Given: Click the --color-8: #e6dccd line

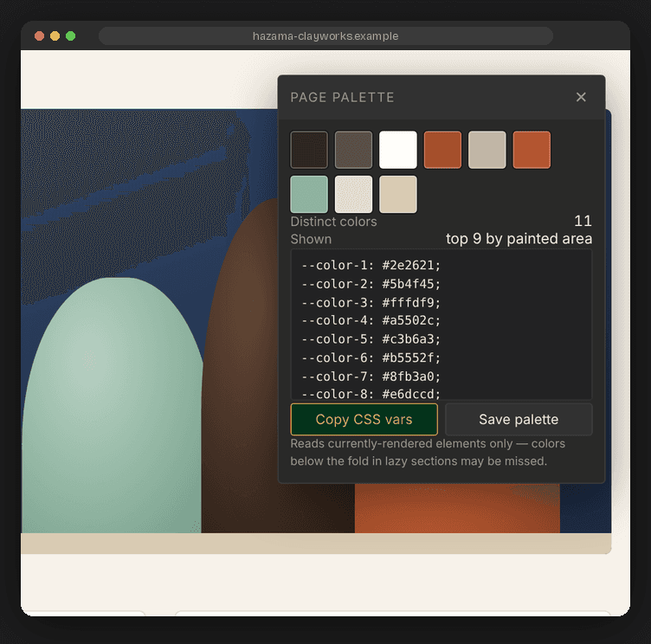Looking at the screenshot, I should pyautogui.click(x=371, y=394).
